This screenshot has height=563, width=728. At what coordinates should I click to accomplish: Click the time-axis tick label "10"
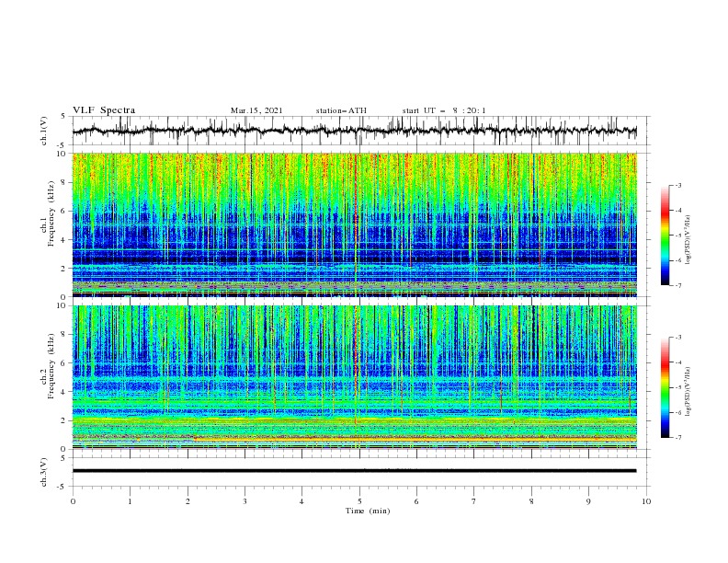pyautogui.click(x=646, y=501)
